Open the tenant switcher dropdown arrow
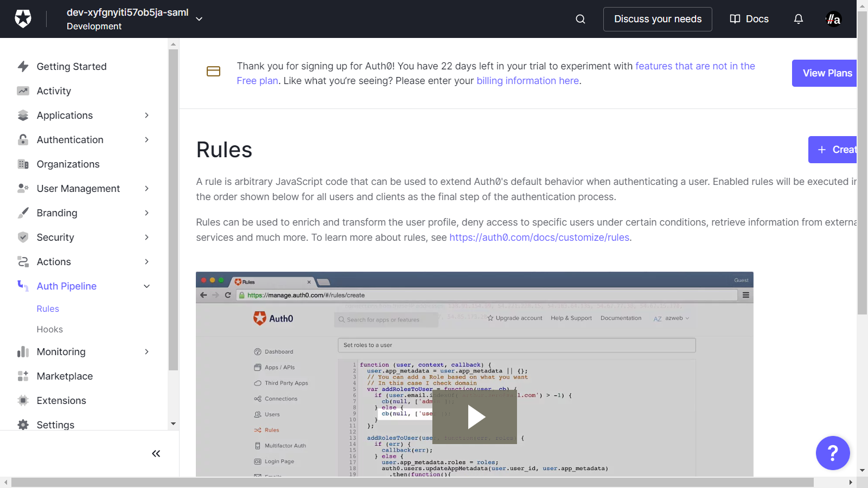The image size is (868, 488). (199, 19)
